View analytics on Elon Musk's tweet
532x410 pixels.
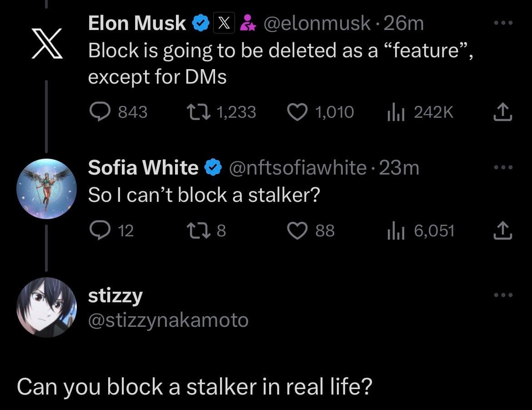coord(396,112)
